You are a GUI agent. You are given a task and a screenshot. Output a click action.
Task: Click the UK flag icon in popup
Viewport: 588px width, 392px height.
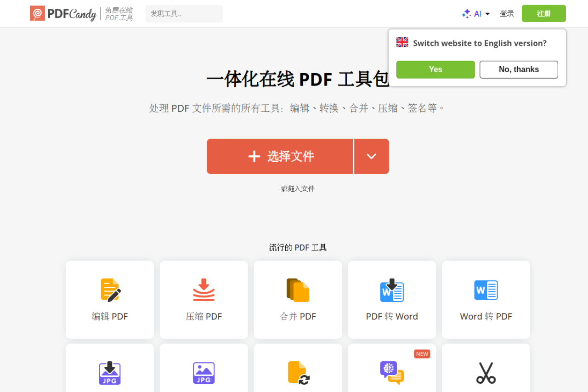pyautogui.click(x=402, y=42)
